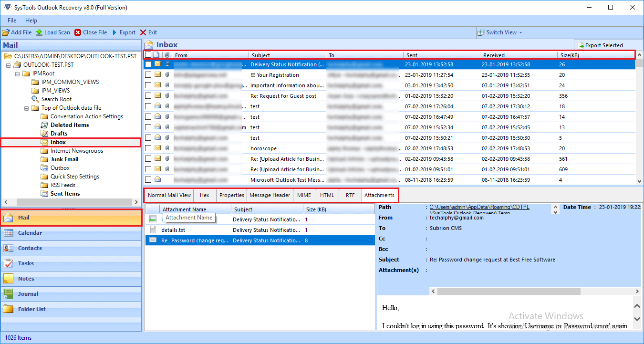Switch to the Attachments tab

pos(379,195)
